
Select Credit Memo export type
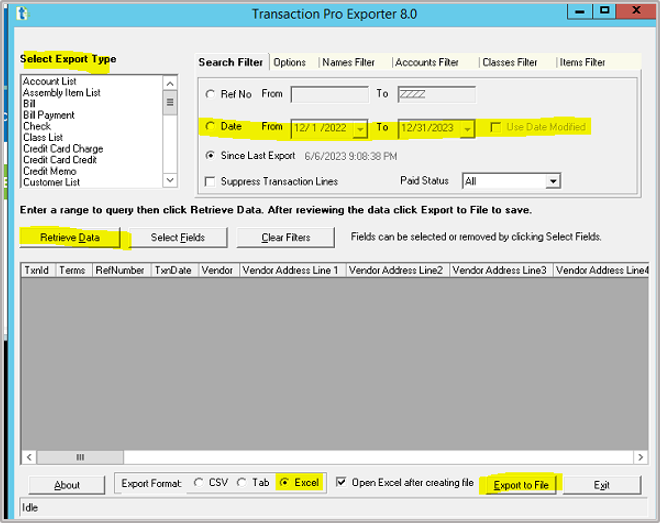click(50, 171)
